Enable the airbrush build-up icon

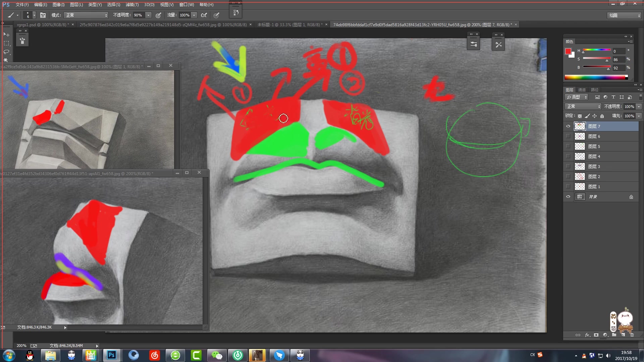click(x=204, y=15)
